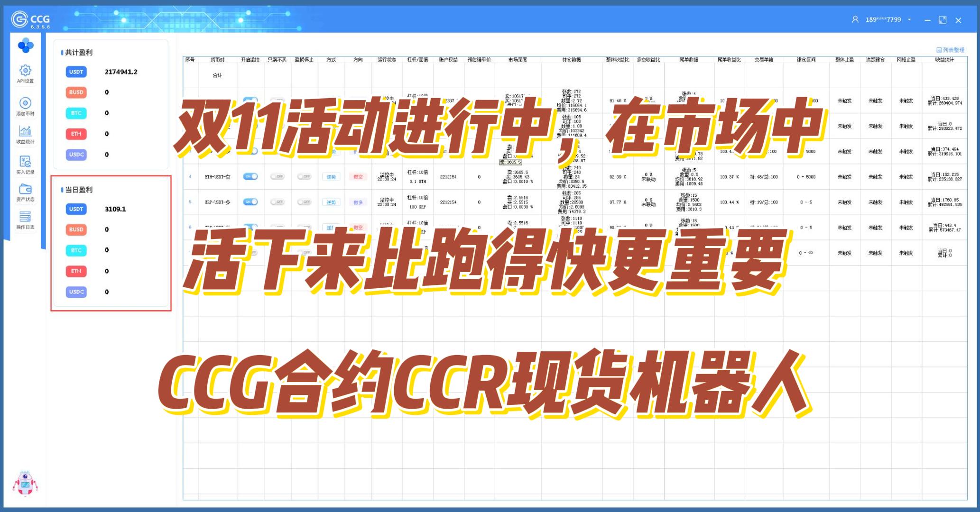Enable 盈损停止 toggle for ETH-USDT-空 row
The image size is (980, 512).
304,176
